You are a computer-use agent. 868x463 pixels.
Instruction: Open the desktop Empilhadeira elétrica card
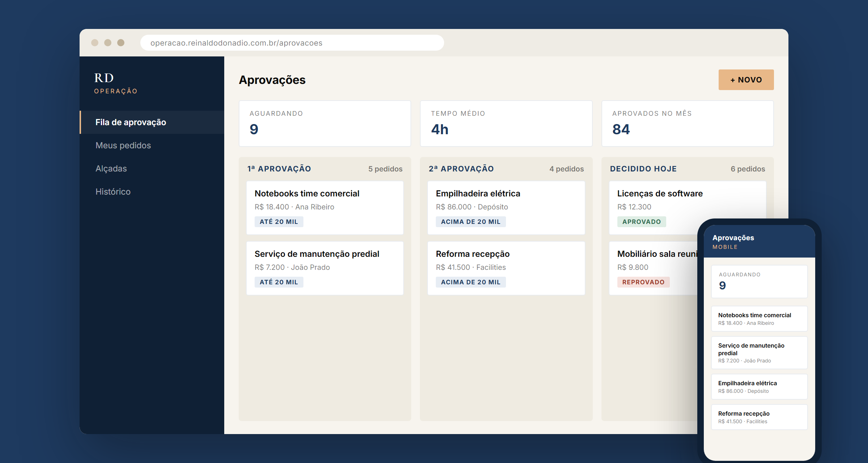pos(506,208)
